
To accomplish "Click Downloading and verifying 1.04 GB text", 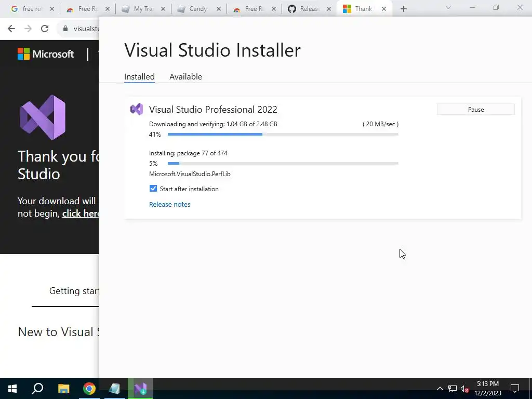I will (x=213, y=124).
